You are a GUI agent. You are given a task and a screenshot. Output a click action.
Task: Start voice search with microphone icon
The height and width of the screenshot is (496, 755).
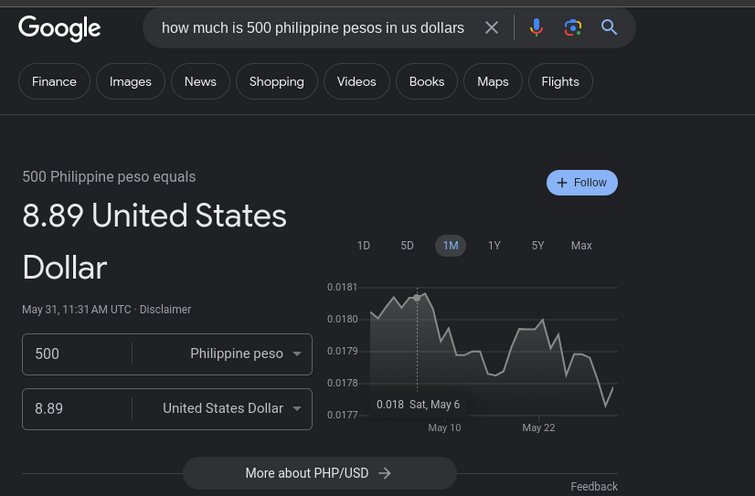point(536,27)
